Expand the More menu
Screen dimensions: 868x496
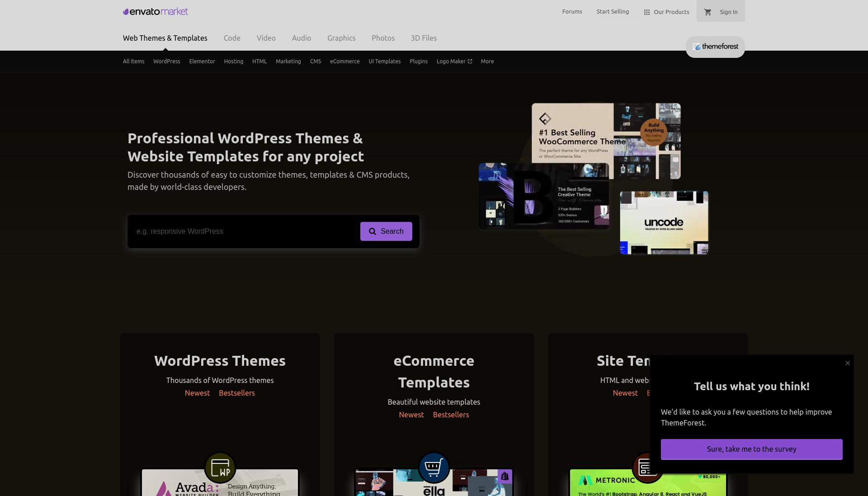[x=487, y=61]
